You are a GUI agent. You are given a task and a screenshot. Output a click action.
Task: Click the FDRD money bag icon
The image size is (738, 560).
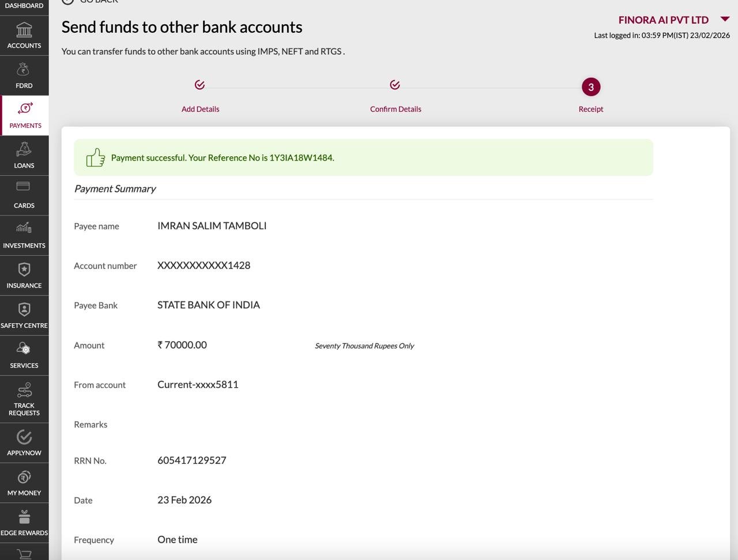(x=24, y=70)
